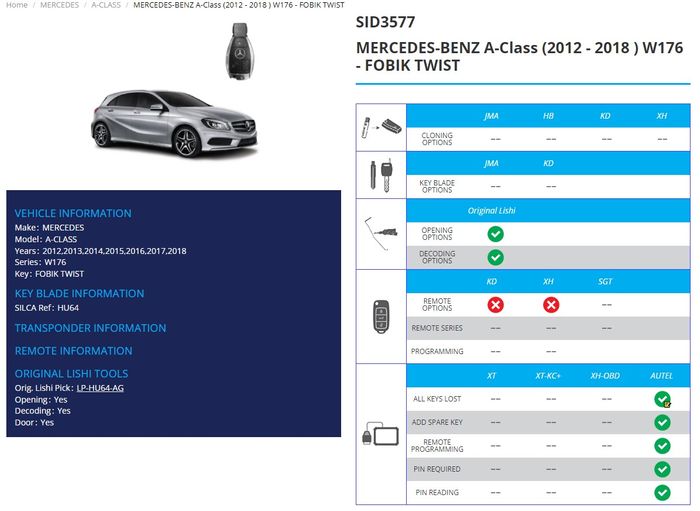This screenshot has height=511, width=700.
Task: Open the LP-HU64-AG Lishi pick link
Action: (x=100, y=388)
